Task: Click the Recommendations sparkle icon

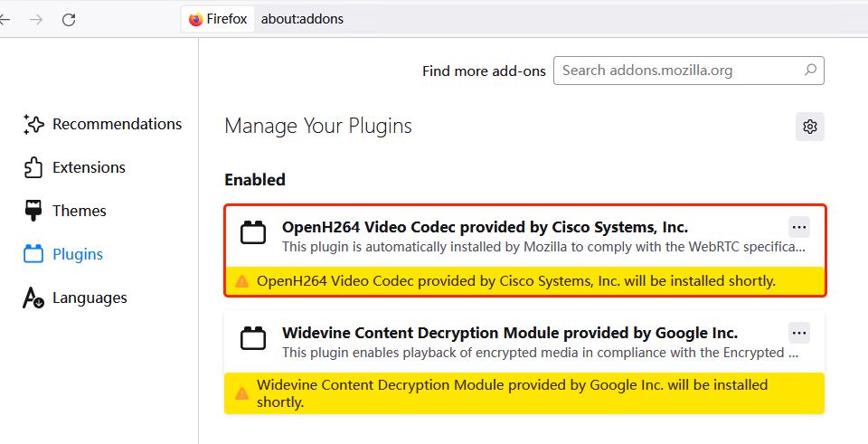Action: pos(33,125)
